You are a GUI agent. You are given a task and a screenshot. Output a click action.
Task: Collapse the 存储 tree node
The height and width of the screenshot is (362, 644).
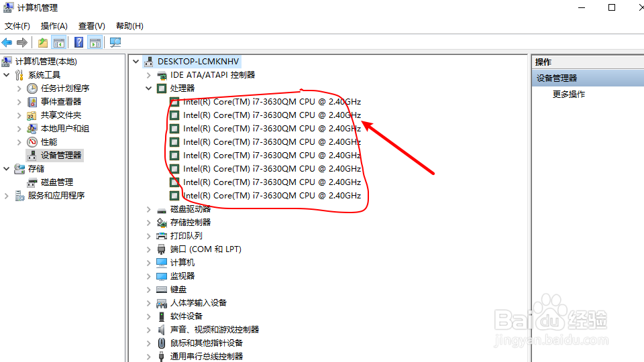[7, 169]
